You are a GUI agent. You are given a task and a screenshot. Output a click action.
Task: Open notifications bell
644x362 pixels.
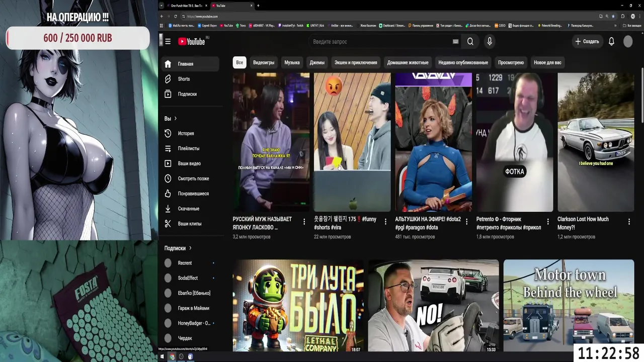pos(611,42)
